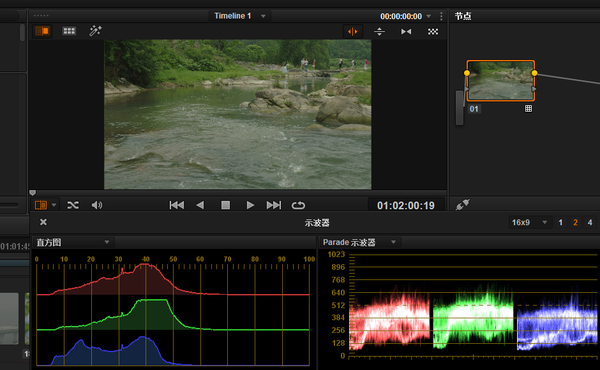This screenshot has height=370, width=600.
Task: Open the split screen grid view icon
Action: pos(69,31)
